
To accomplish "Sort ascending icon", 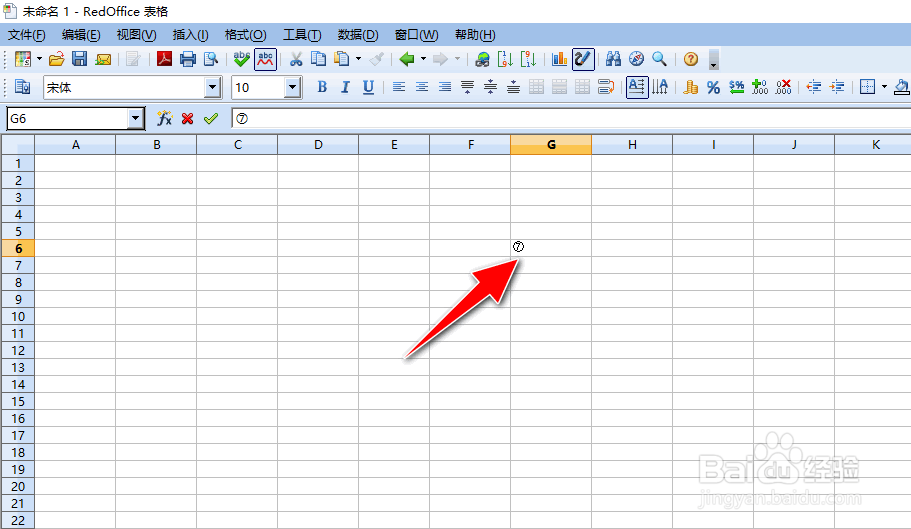I will tap(505, 59).
